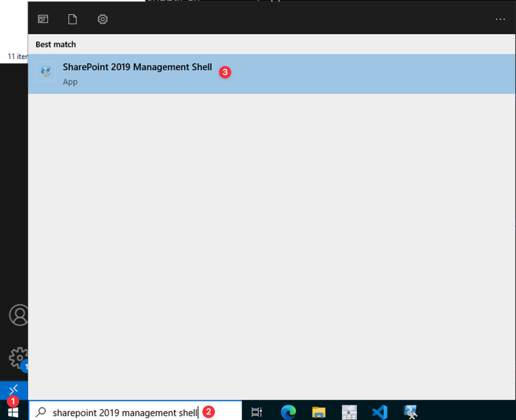516x420 pixels.
Task: Click the "Best match" header label
Action: coord(56,45)
